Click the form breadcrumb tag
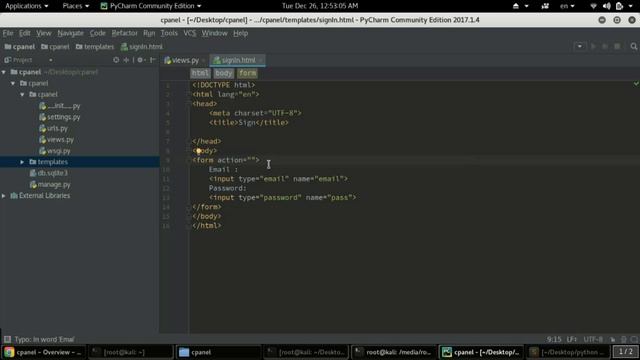The height and width of the screenshot is (360, 640). click(248, 73)
